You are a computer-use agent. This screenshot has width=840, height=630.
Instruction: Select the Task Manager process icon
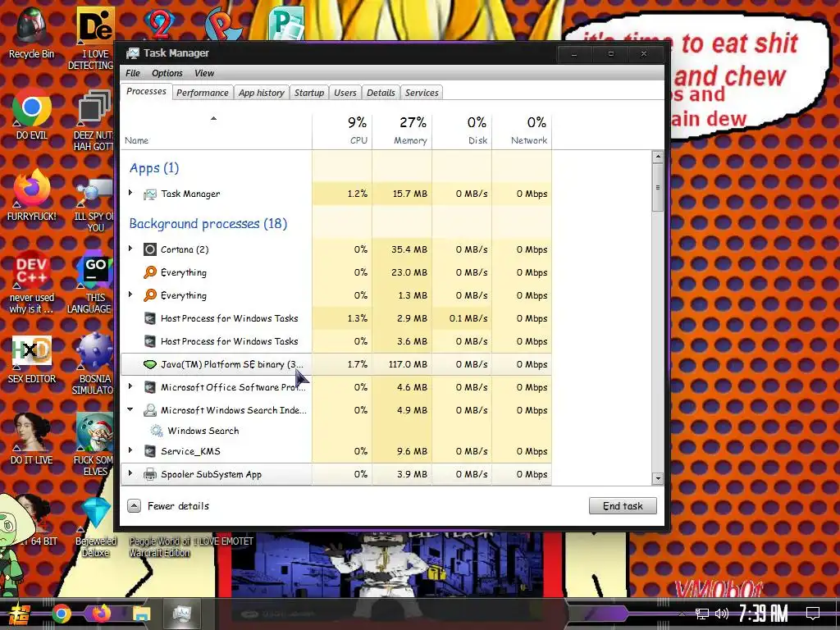pyautogui.click(x=150, y=194)
